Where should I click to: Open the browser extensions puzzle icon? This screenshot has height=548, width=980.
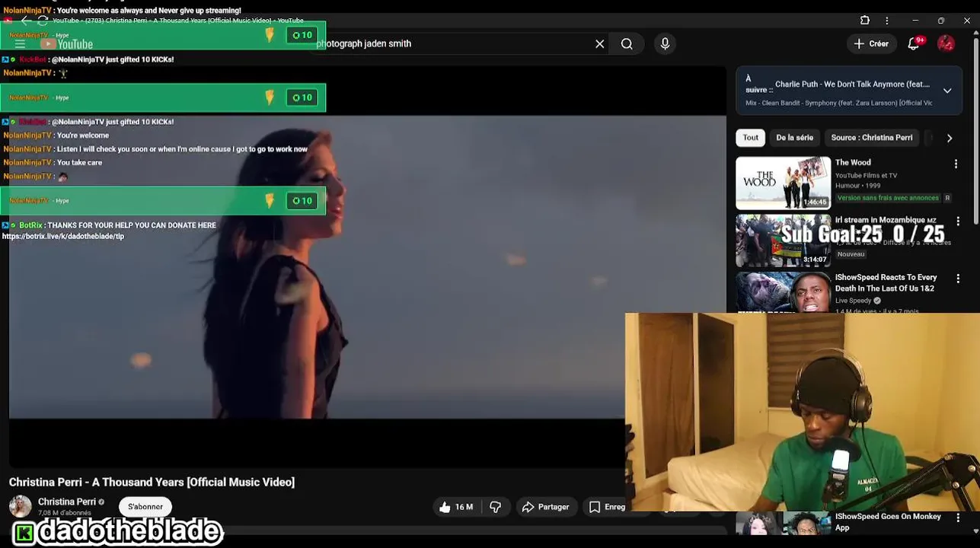[865, 21]
